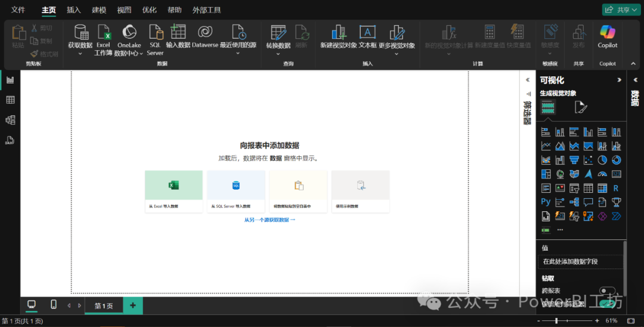Select the decomposition tree visual

[574, 202]
